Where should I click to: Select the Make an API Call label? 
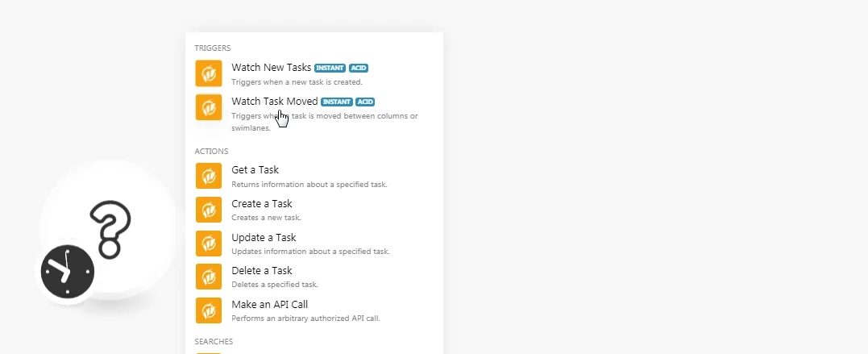pyautogui.click(x=270, y=305)
